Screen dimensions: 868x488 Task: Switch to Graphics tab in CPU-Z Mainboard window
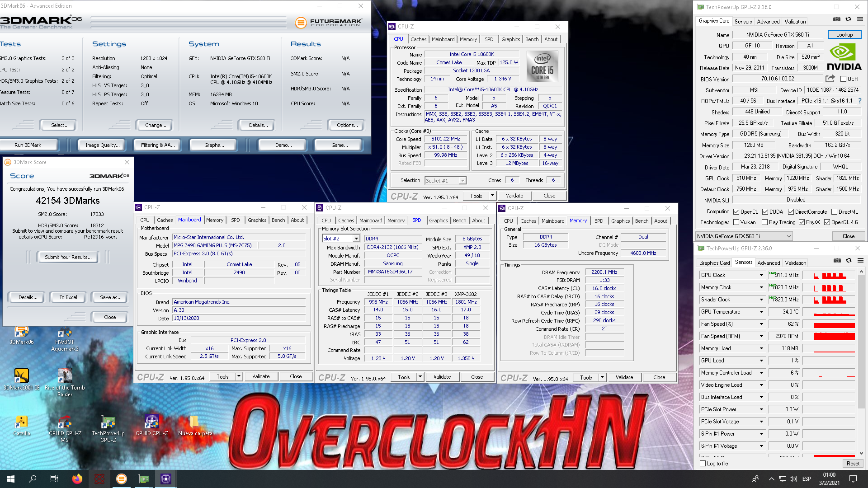pos(257,220)
